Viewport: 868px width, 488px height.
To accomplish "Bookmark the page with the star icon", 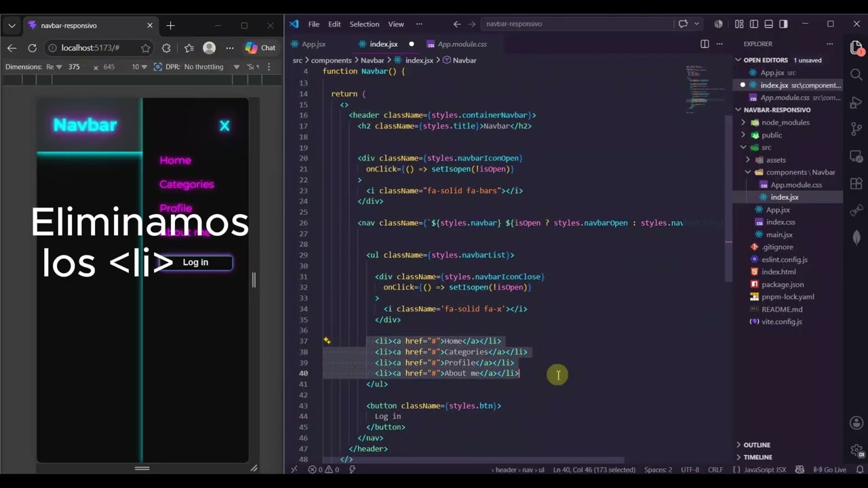I will pyautogui.click(x=145, y=48).
